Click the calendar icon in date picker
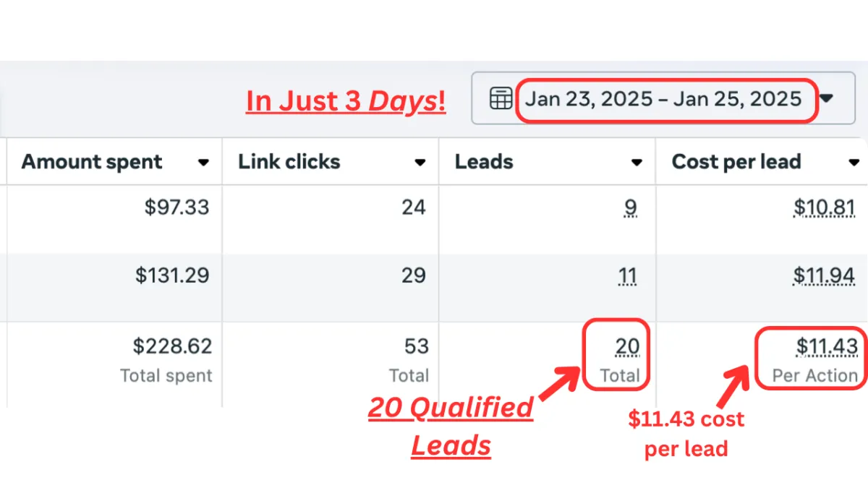This screenshot has height=488, width=868. pos(501,98)
